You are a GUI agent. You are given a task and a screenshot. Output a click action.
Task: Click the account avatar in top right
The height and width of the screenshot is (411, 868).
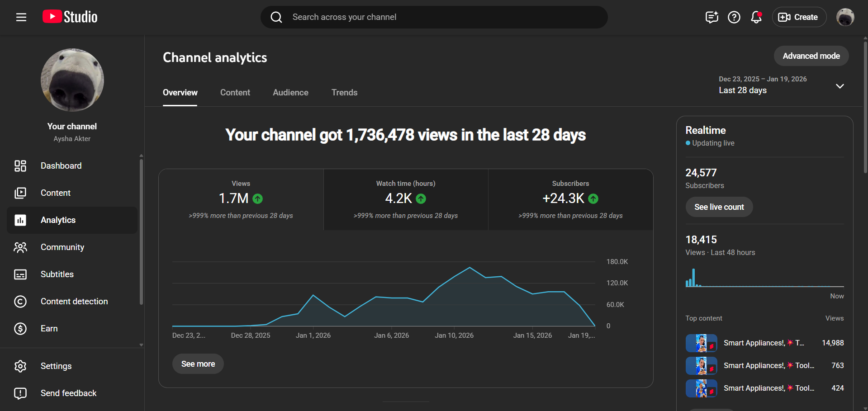coord(844,17)
